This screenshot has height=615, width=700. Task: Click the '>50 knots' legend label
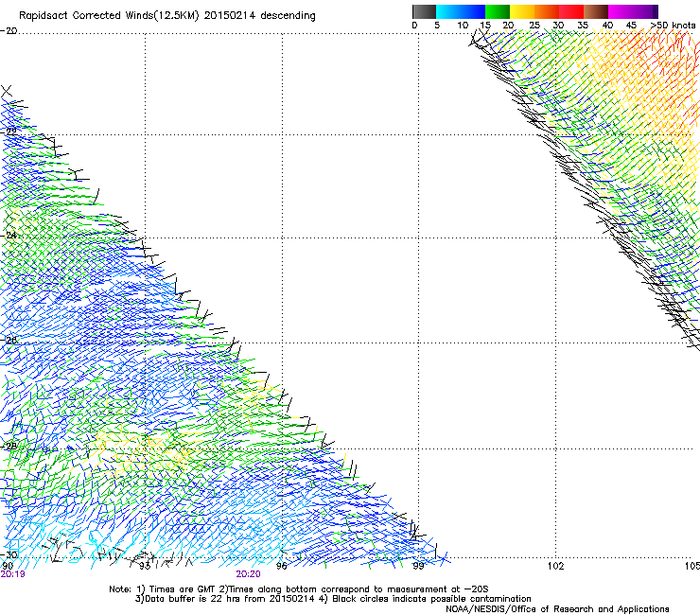[673, 26]
